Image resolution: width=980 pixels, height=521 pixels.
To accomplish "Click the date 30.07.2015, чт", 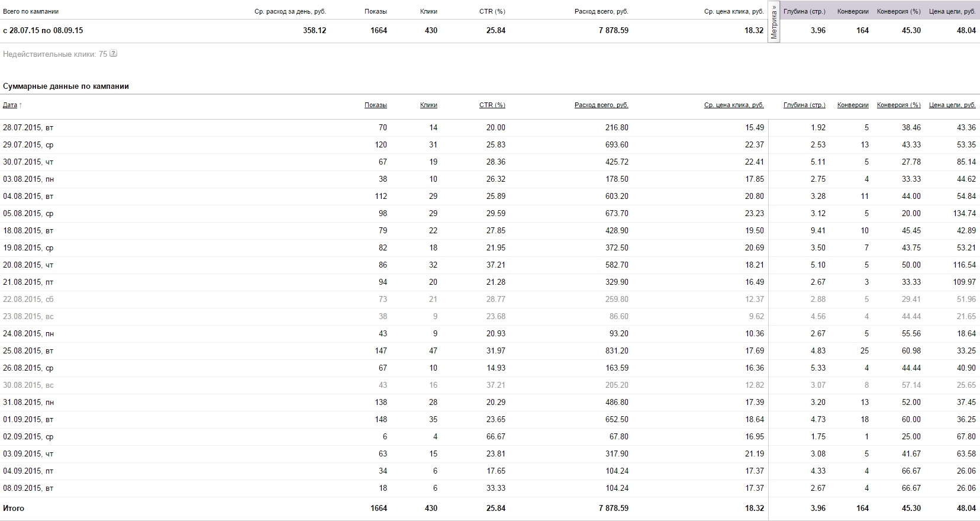I will pos(28,162).
